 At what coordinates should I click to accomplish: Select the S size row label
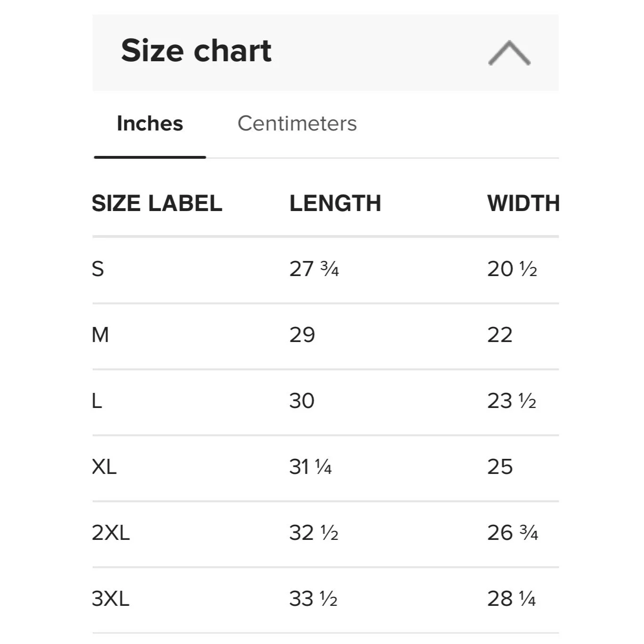coord(98,269)
